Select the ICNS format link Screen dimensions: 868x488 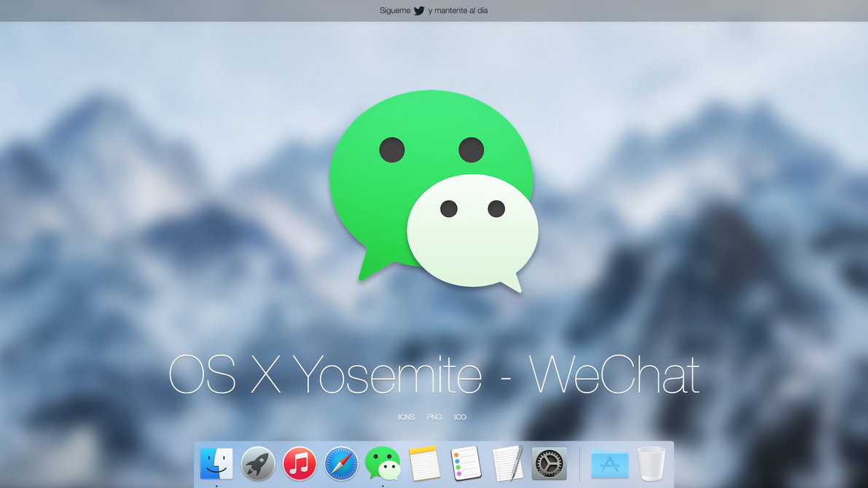point(407,417)
